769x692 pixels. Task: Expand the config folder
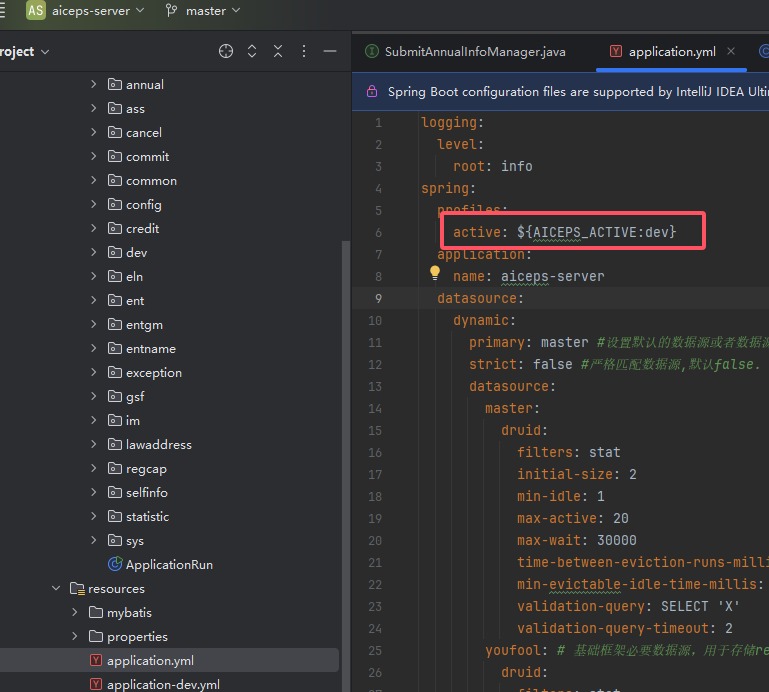coord(94,205)
